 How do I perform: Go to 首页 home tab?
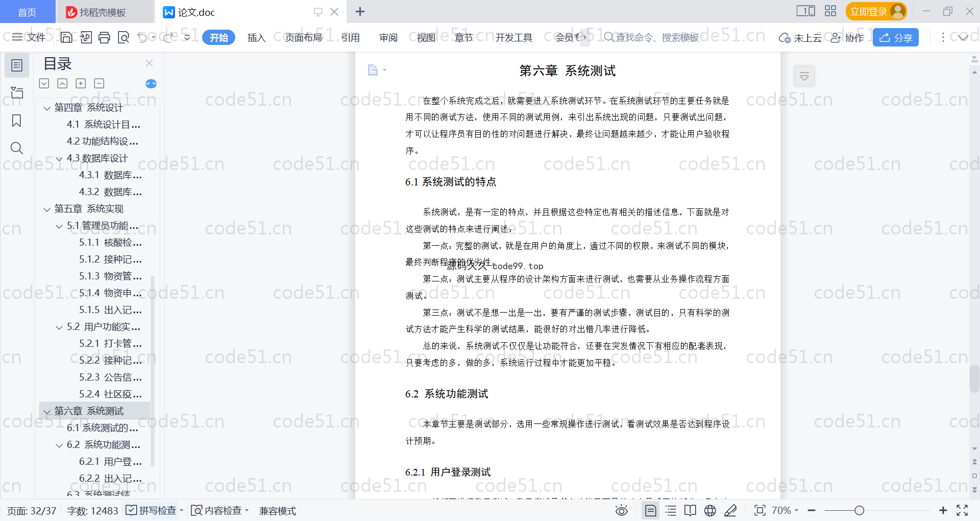[27, 12]
